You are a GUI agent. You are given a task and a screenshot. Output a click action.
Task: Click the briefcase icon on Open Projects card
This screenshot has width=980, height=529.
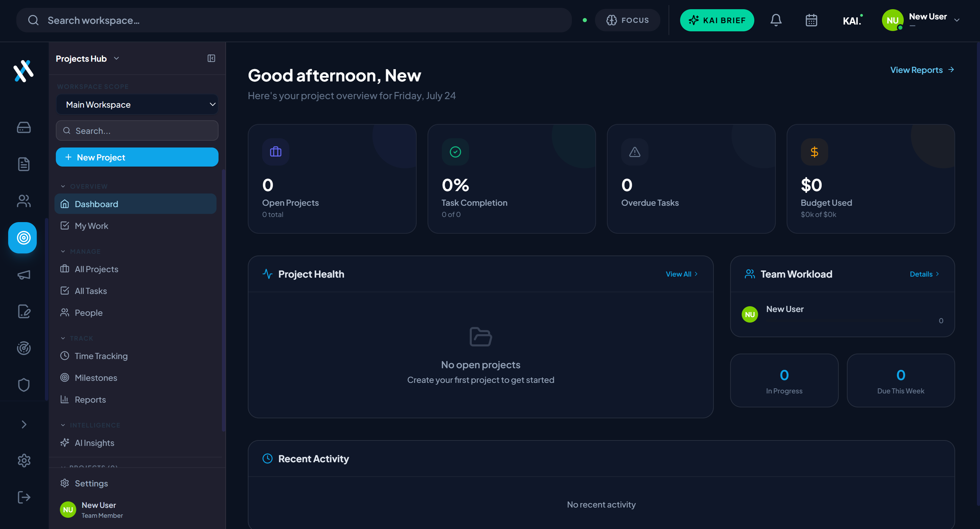coord(275,152)
